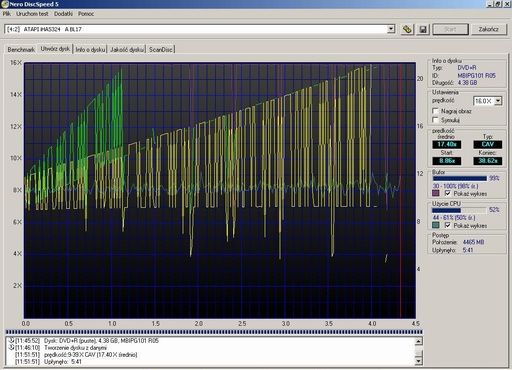The width and height of the screenshot is (512, 370).
Task: Click the Nero DiscSpeed title bar icon
Action: (5, 4)
